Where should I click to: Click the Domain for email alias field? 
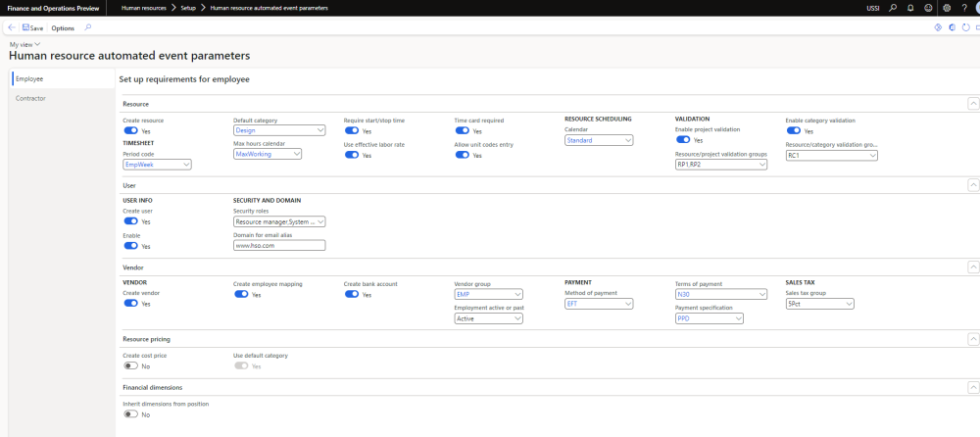[279, 245]
